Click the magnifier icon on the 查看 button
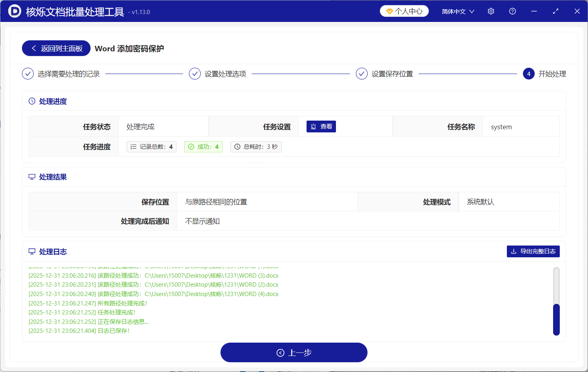Viewport: 588px width, 372px height. pos(312,126)
